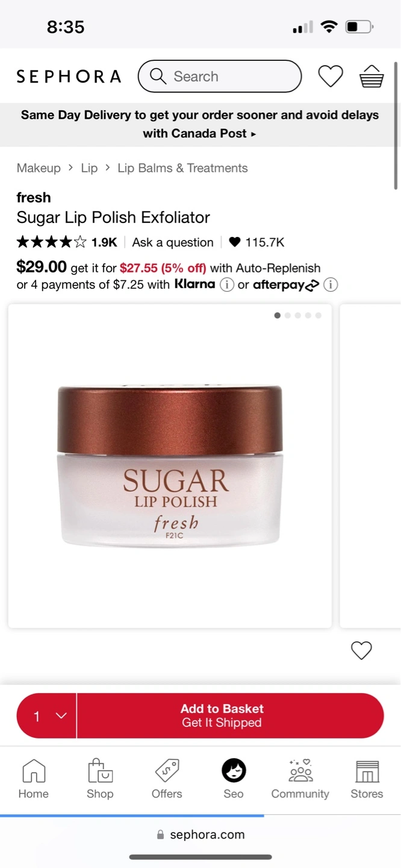This screenshot has width=401, height=868.
Task: Go to Home in bottom navigation
Action: click(33, 779)
